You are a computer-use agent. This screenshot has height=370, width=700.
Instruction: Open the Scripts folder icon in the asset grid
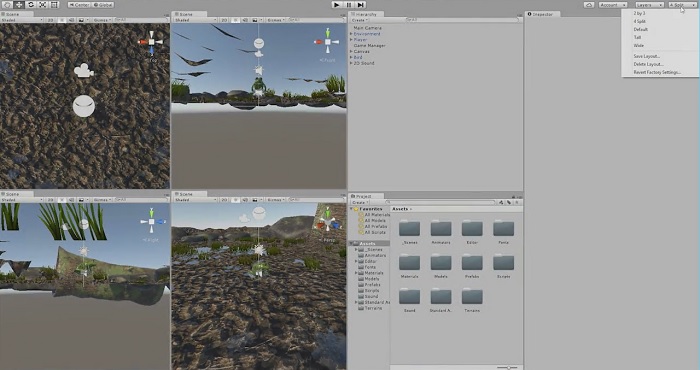[504, 262]
